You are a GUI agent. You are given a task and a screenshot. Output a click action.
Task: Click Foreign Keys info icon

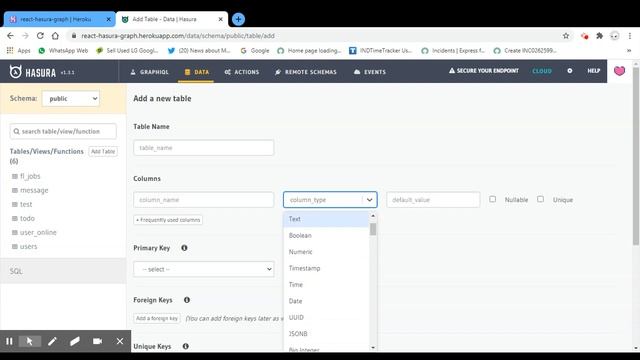point(187,300)
